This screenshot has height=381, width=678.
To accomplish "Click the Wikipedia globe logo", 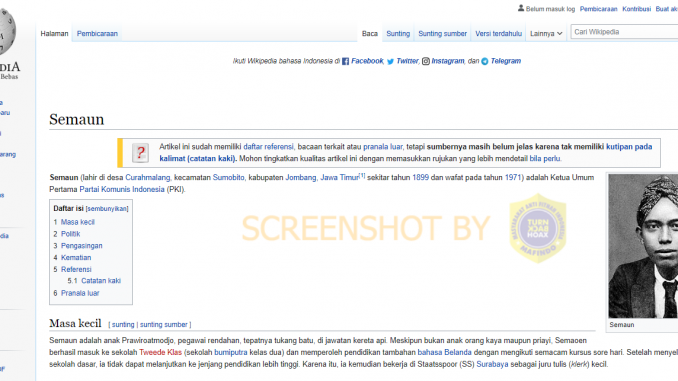I will 6,32.
